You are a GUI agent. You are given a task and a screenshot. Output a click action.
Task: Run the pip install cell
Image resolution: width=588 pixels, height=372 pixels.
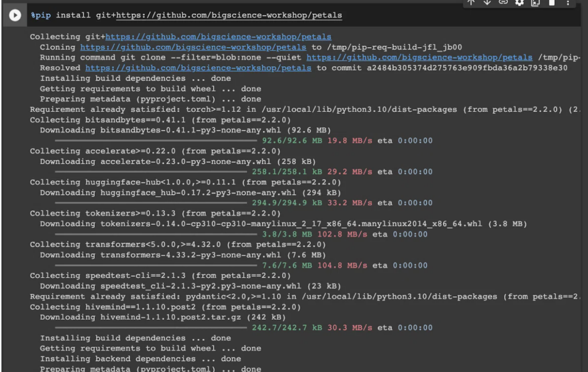14,15
